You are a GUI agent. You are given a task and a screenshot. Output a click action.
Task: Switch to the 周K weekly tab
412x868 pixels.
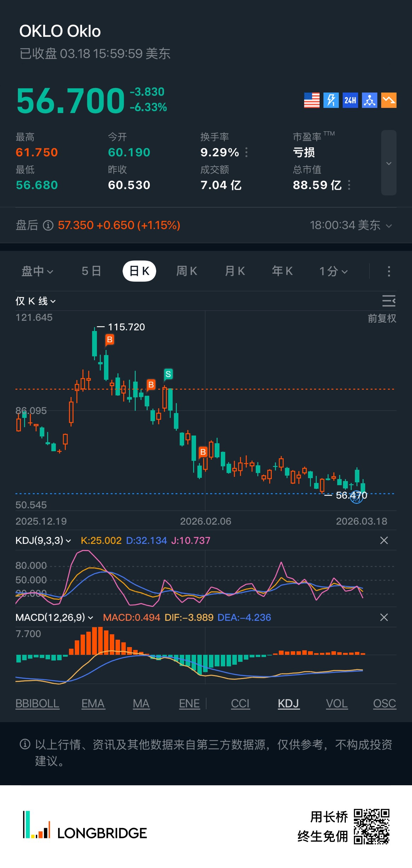pos(187,271)
